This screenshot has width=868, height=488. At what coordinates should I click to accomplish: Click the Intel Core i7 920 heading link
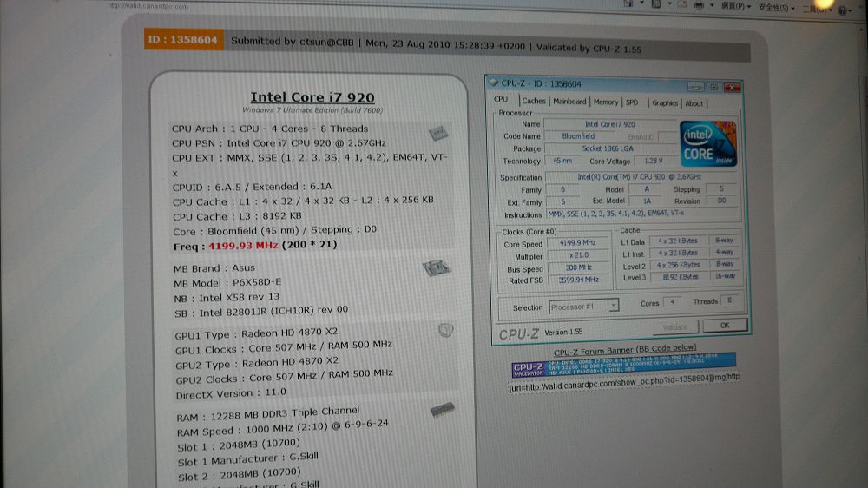coord(312,97)
